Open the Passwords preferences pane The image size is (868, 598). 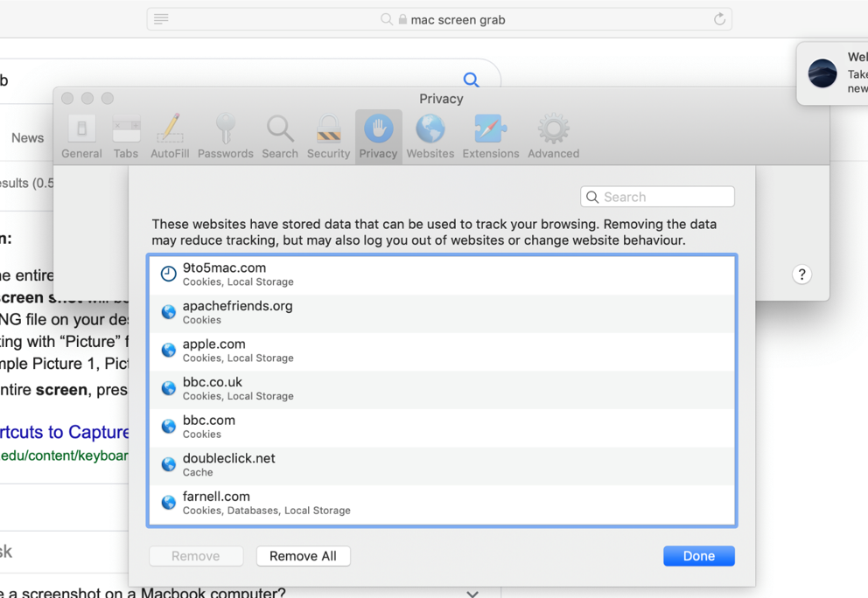(225, 136)
